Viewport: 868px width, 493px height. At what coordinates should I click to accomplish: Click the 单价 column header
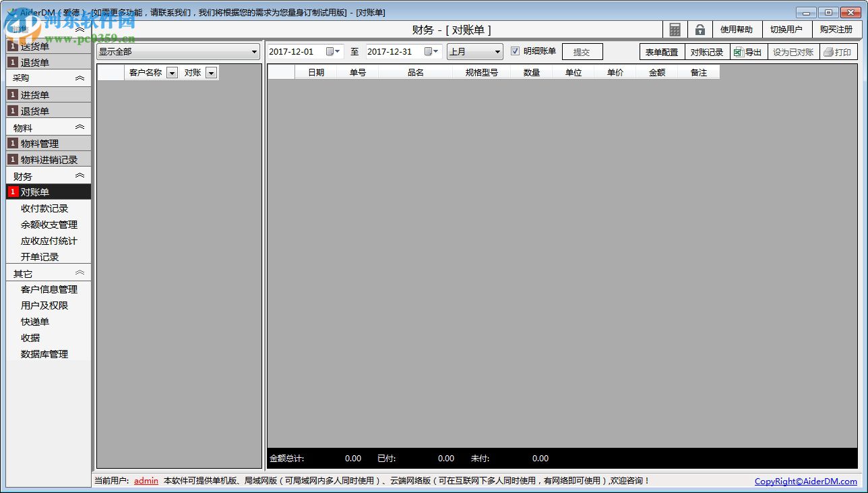click(x=615, y=72)
